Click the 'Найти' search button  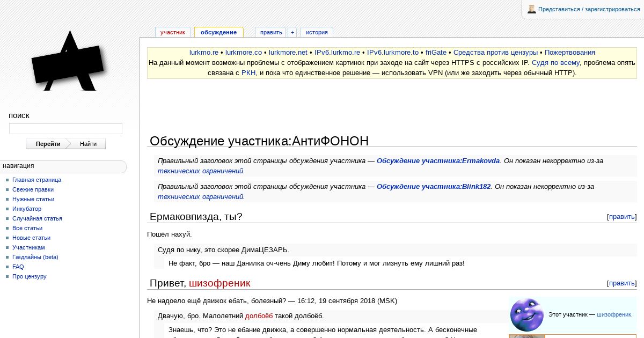coord(88,144)
